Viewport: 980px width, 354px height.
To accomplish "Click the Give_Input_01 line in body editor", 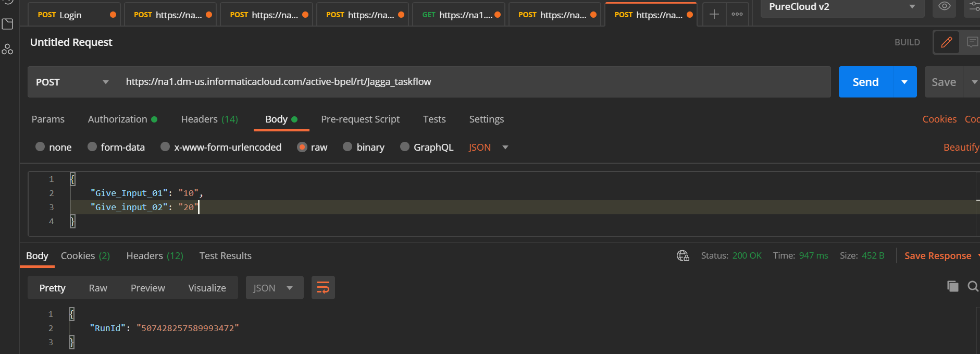I will coord(146,193).
